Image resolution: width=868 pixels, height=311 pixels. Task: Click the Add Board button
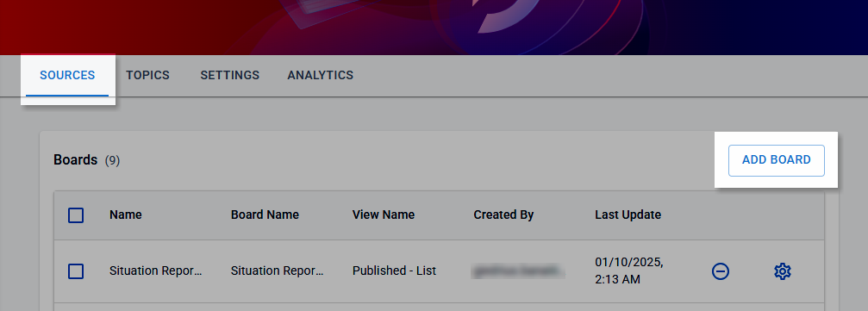[776, 160]
